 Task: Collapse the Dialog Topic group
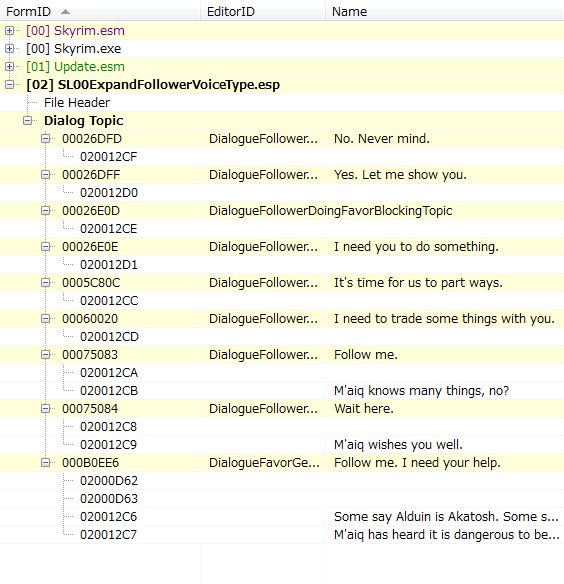(28, 121)
